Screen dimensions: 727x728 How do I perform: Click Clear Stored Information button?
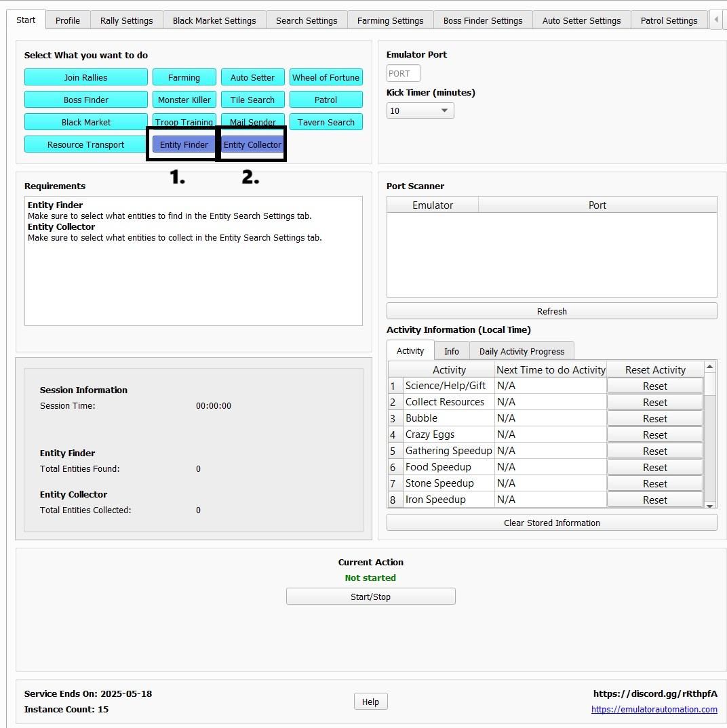click(x=552, y=523)
